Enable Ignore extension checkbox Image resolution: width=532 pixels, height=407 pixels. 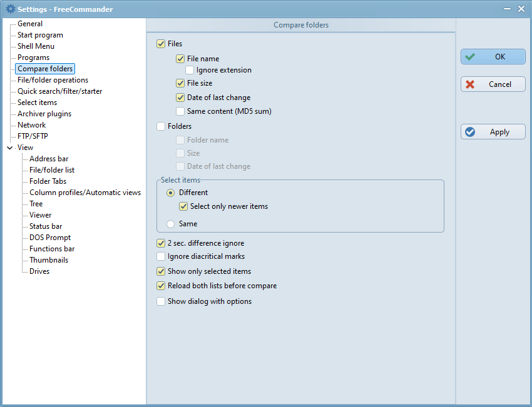pos(190,70)
